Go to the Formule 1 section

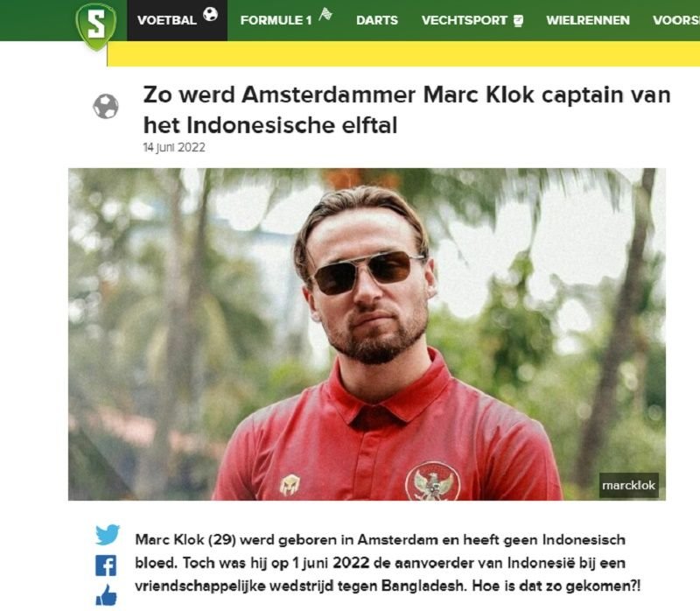276,20
